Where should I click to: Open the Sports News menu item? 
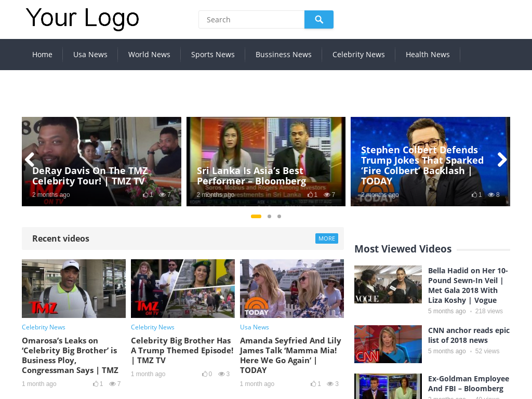click(212, 55)
